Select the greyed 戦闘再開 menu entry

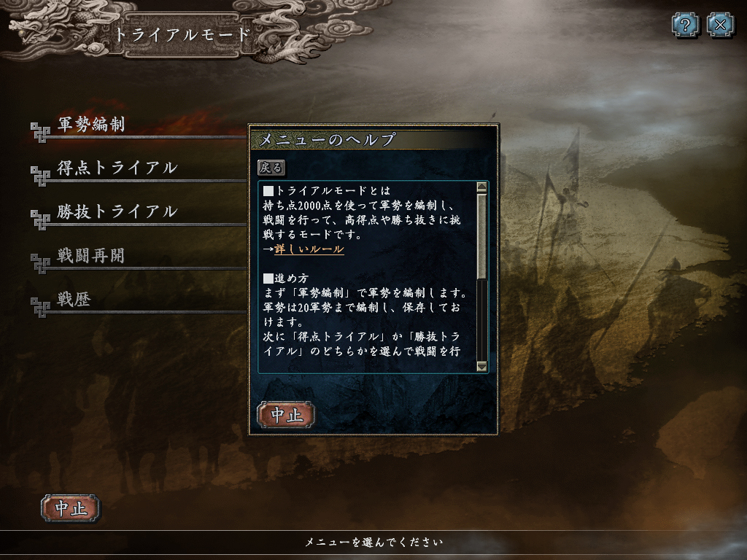point(91,256)
